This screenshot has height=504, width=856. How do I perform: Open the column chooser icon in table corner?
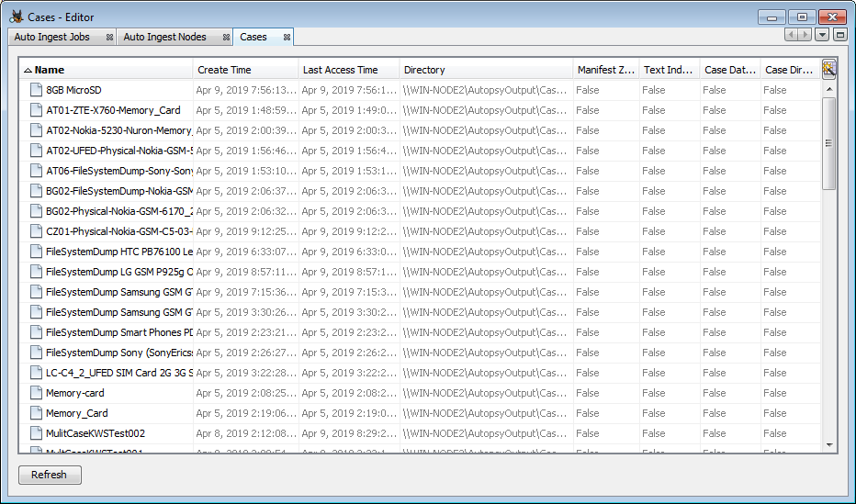pos(828,69)
